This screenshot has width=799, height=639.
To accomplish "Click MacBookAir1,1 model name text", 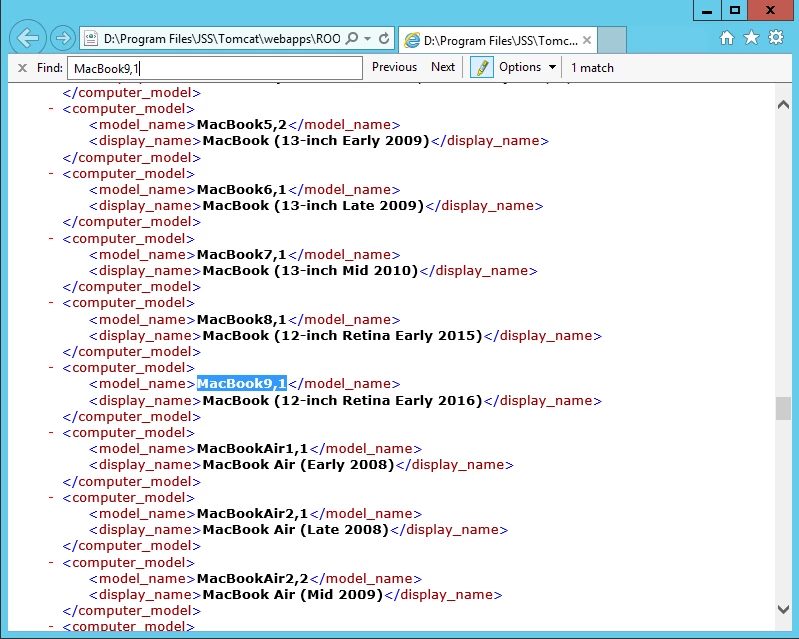I will 253,449.
